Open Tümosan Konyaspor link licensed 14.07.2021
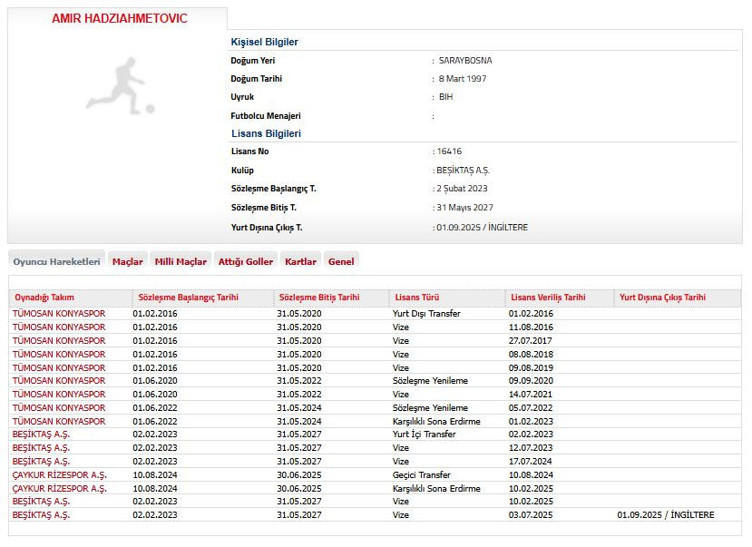Viewport: 752px width, 547px height. pos(59,394)
